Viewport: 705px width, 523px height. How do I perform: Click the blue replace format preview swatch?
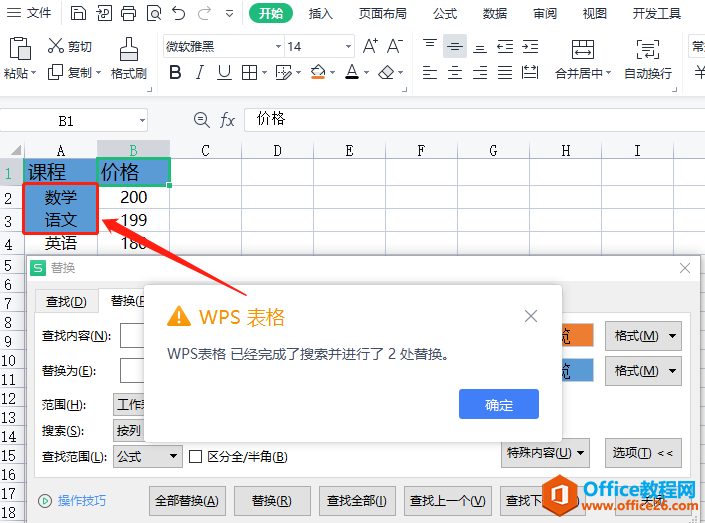577,371
